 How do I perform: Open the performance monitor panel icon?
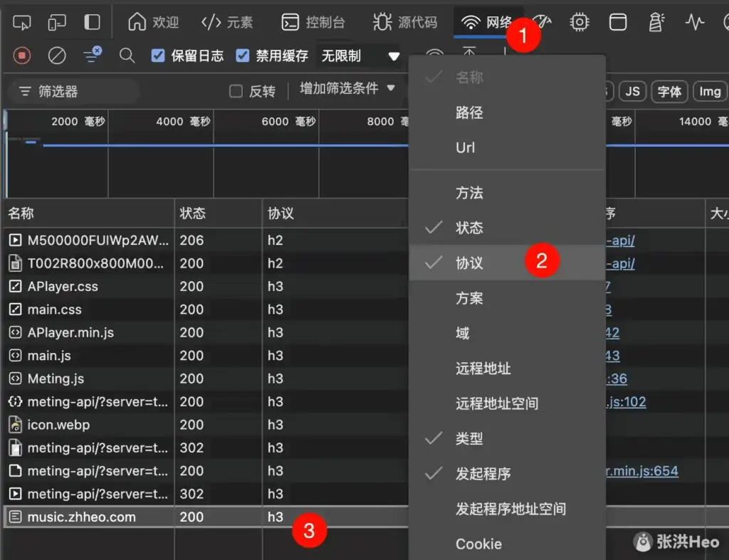pyautogui.click(x=694, y=22)
